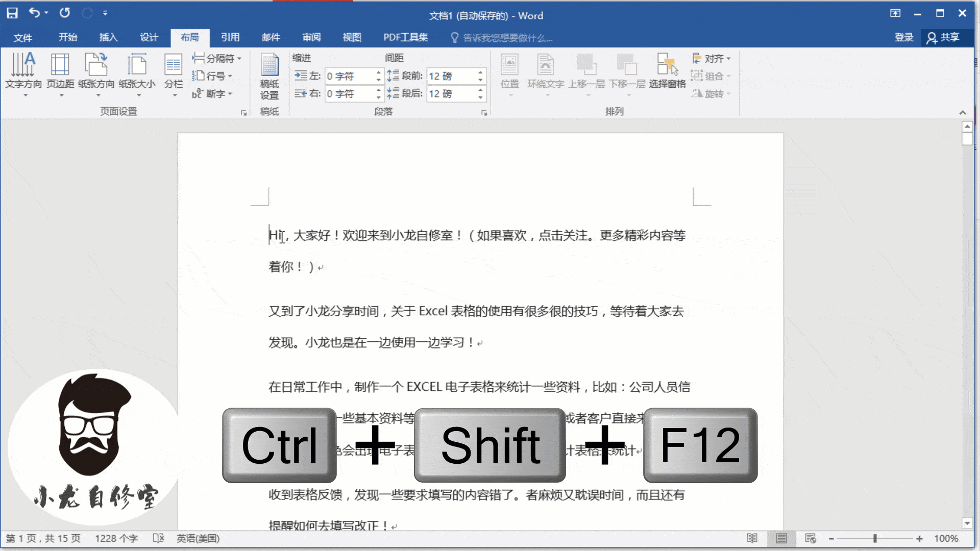Increase 段前 spacing with the up spinner

pyautogui.click(x=481, y=73)
